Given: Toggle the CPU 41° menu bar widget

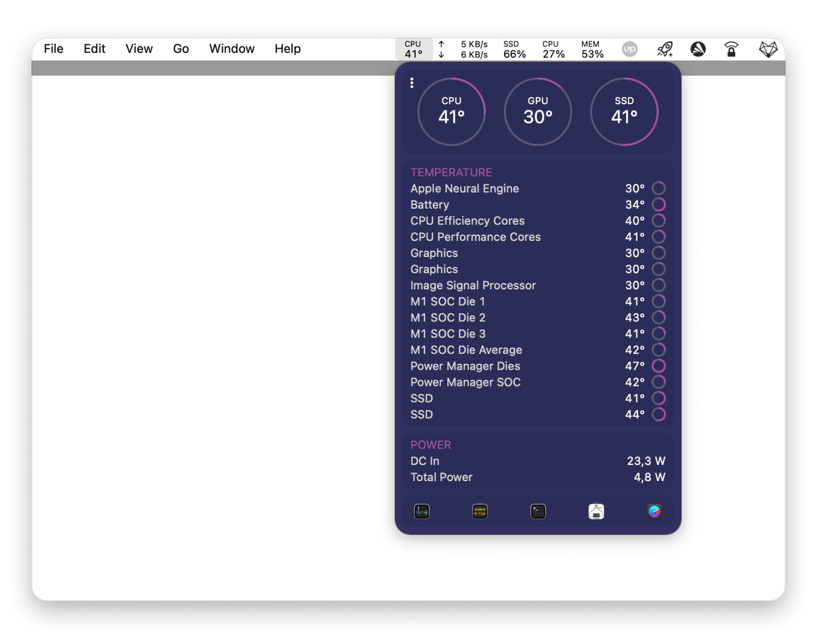Looking at the screenshot, I should [x=413, y=49].
